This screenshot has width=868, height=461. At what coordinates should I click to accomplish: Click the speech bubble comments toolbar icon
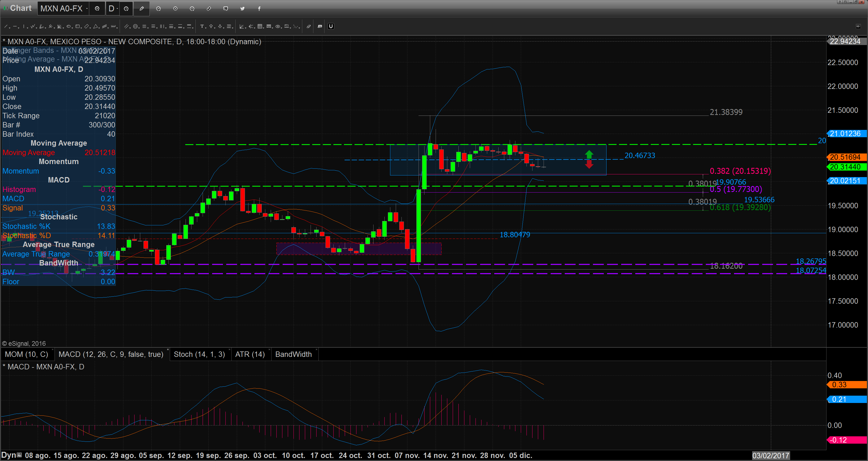320,26
